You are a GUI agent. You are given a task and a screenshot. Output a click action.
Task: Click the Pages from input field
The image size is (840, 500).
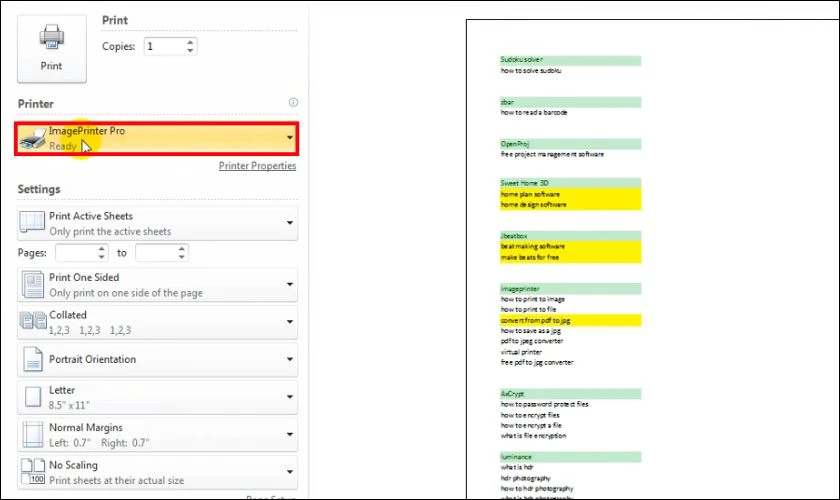point(76,252)
